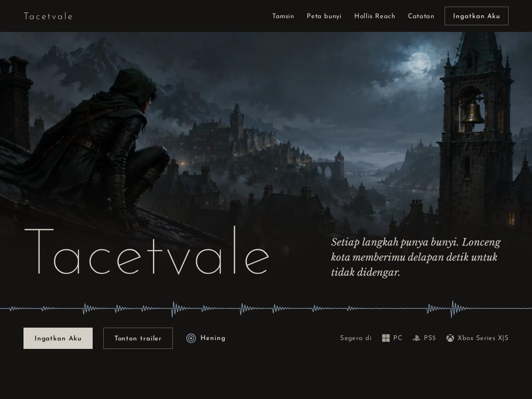This screenshot has width=532, height=399.
Task: Click the Windows PC platform icon
Action: click(386, 338)
